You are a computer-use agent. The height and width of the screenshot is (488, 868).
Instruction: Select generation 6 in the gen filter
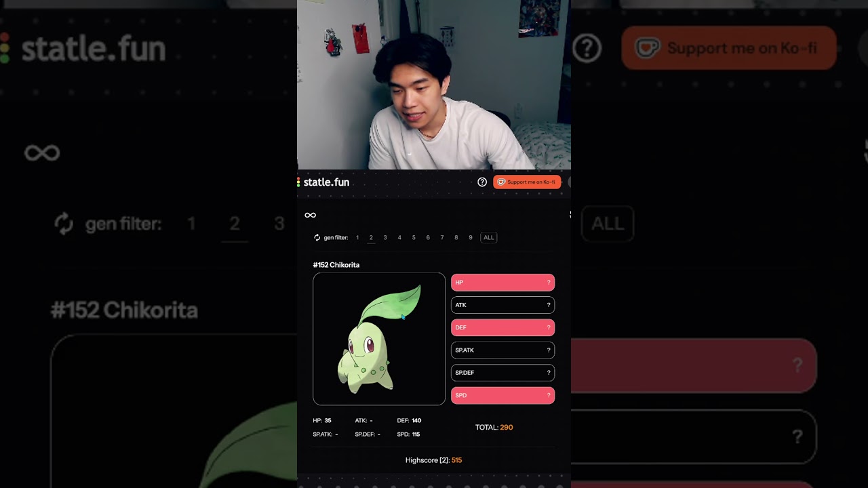coord(428,238)
